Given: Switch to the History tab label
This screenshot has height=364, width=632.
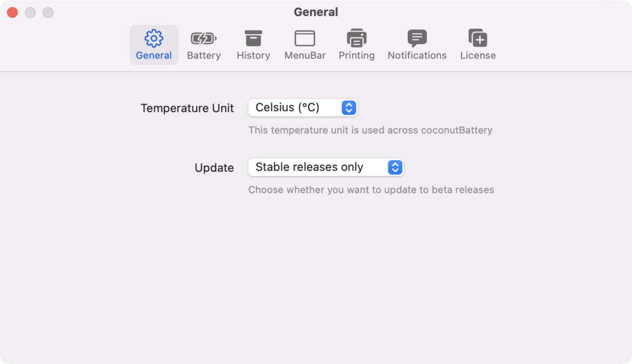Looking at the screenshot, I should click(253, 55).
